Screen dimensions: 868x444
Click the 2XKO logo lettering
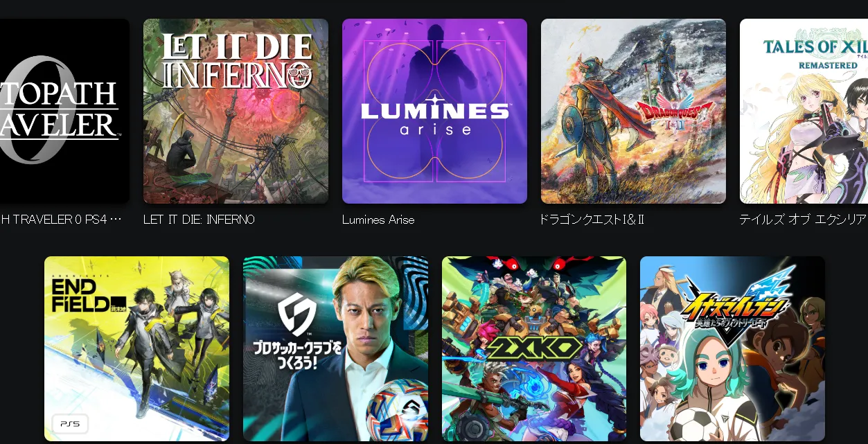(x=535, y=348)
